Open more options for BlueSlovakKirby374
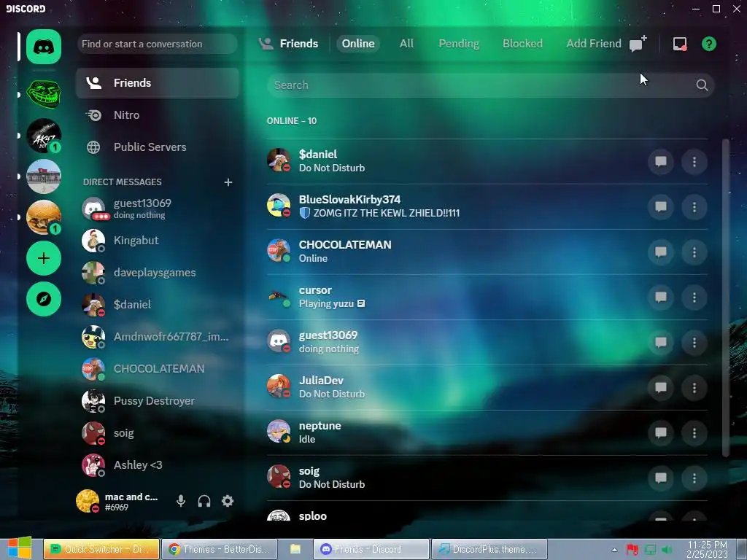 694,206
